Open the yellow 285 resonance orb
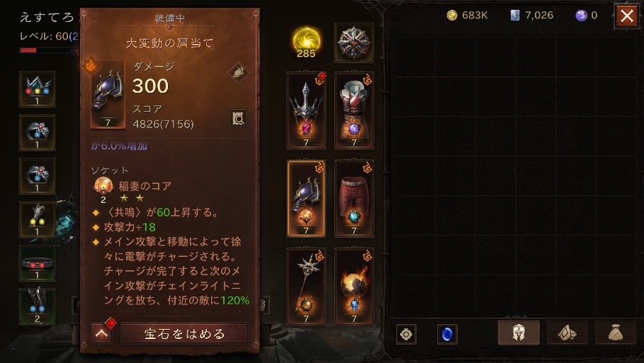This screenshot has width=644, height=363. tap(306, 42)
